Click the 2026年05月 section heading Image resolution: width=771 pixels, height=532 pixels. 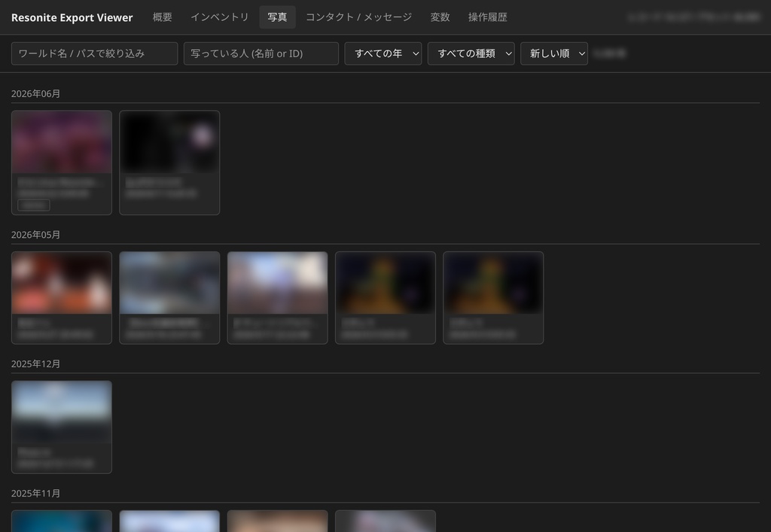point(36,235)
